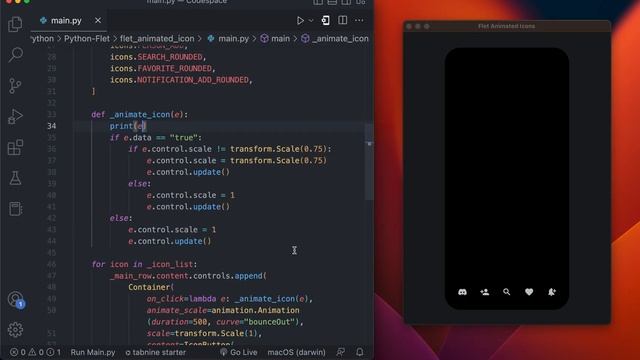The height and width of the screenshot is (360, 640).
Task: Click tabnine starter status item
Action: (x=156, y=352)
